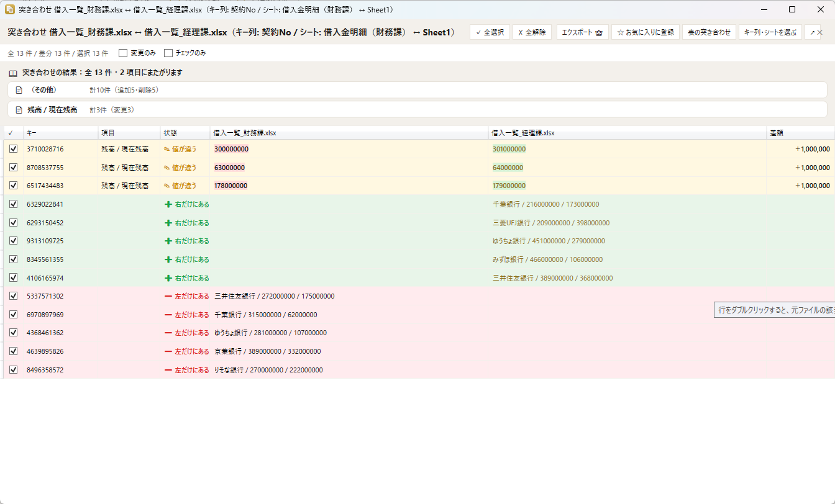
Task: Click the value 301000000 in 経理課 column
Action: coord(509,149)
